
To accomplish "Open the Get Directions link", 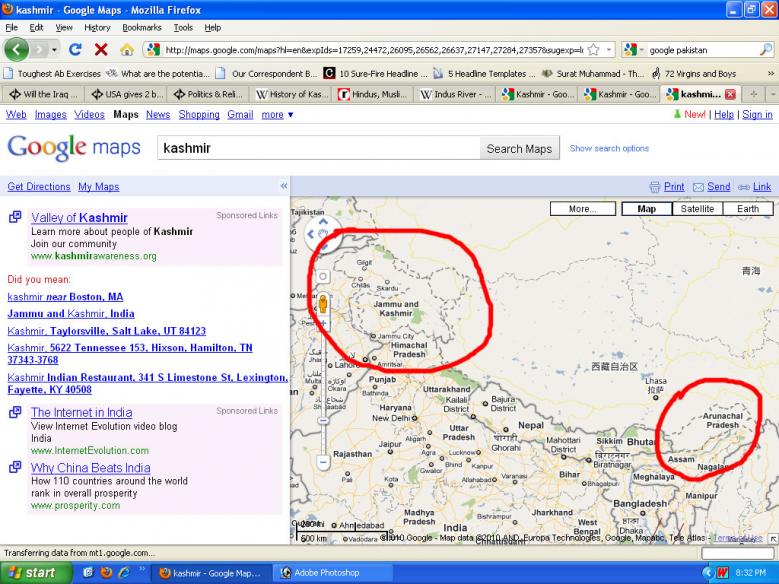I will 39,187.
